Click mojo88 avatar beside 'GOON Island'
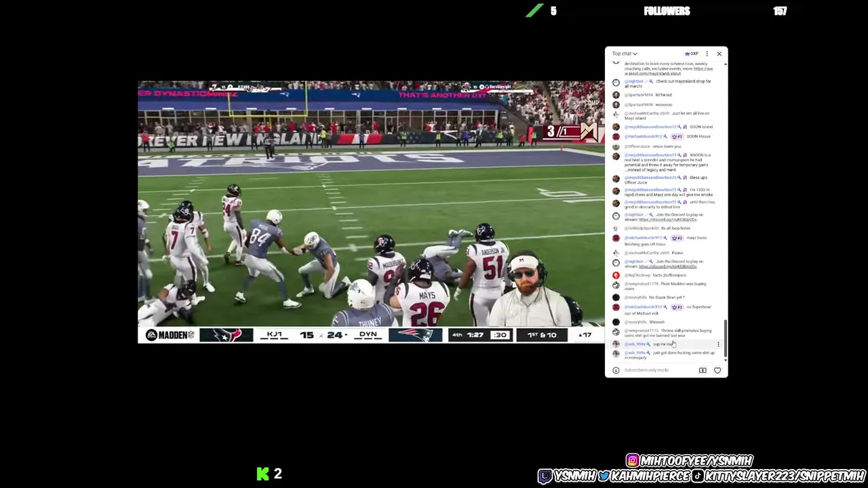Screen dimensions: 868x488 pos(616,127)
